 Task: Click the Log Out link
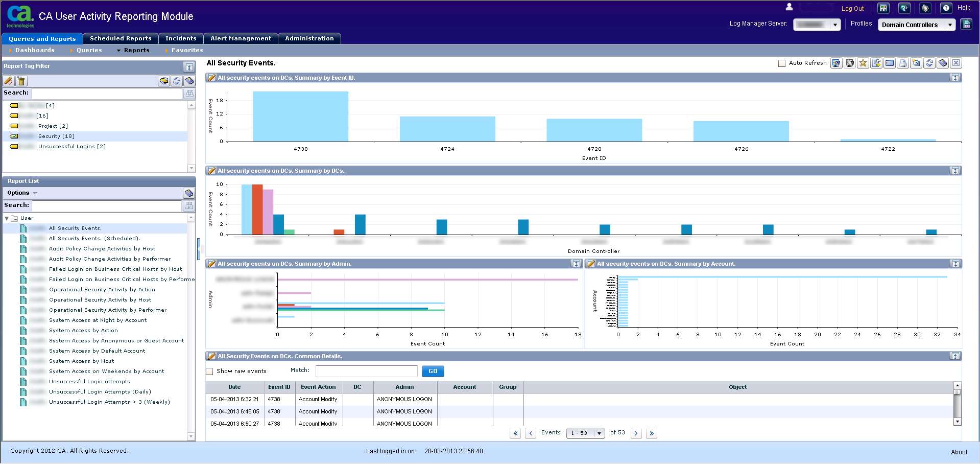point(852,9)
